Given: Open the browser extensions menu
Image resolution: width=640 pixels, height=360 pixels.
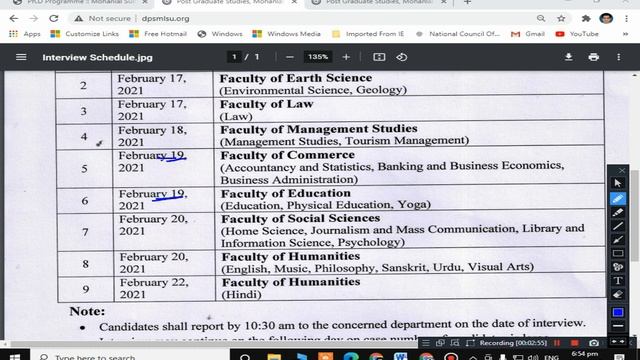Looking at the screenshot, I should pos(586,18).
